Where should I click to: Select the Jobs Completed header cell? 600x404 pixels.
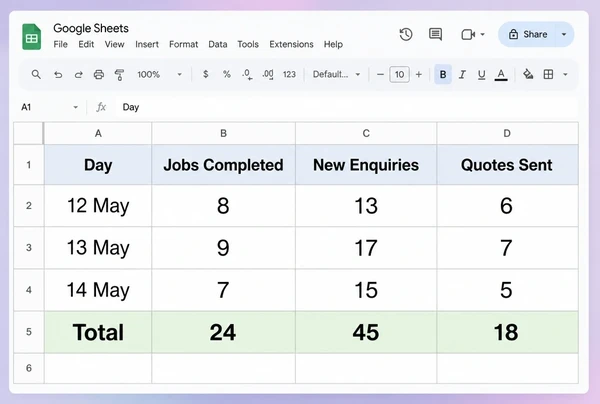pyautogui.click(x=223, y=165)
